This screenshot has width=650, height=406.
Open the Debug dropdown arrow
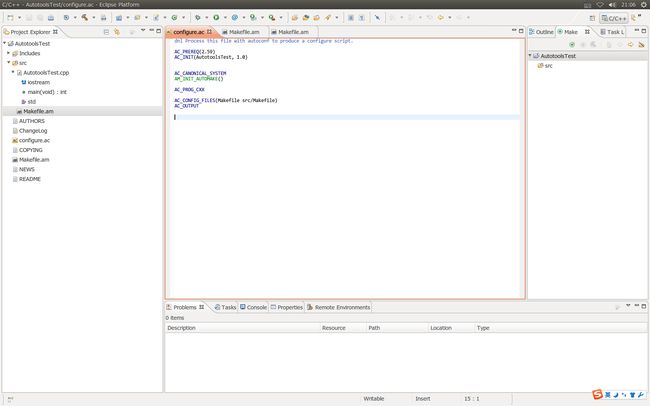point(206,18)
